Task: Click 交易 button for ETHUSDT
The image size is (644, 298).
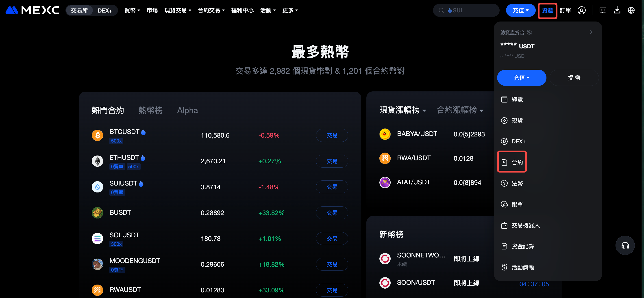Action: [x=332, y=161]
